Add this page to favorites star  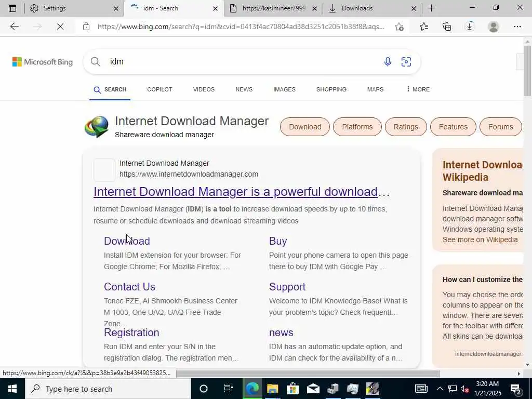tap(400, 26)
